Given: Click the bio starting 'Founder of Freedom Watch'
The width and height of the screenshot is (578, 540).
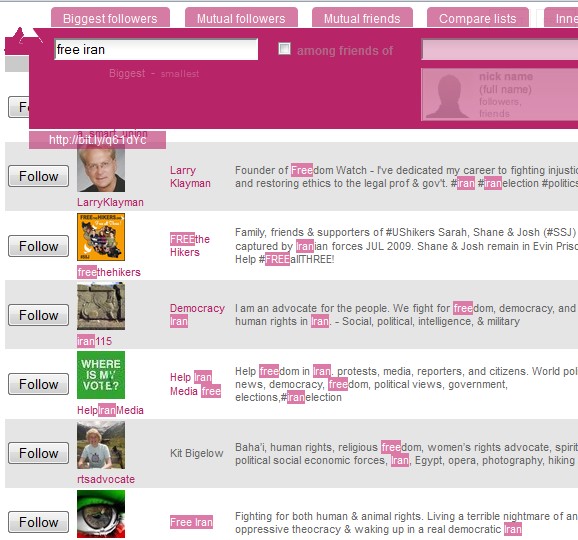Looking at the screenshot, I should tap(406, 177).
